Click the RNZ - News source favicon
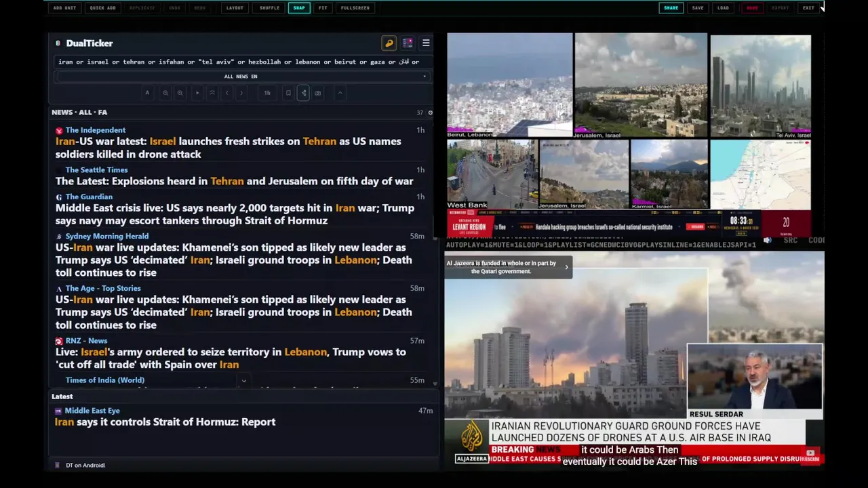Viewport: 868px width, 488px height. (59, 341)
